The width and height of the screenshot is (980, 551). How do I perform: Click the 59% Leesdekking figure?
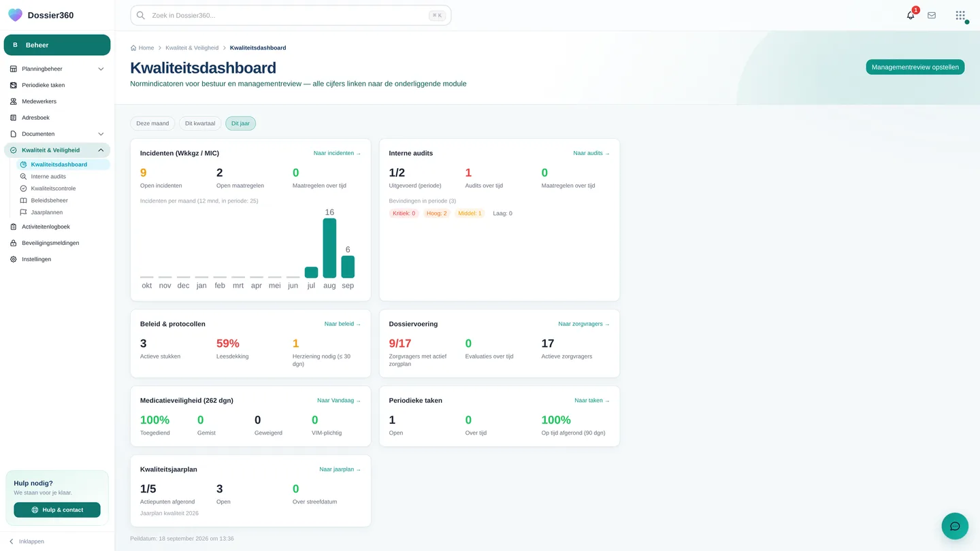pyautogui.click(x=228, y=344)
